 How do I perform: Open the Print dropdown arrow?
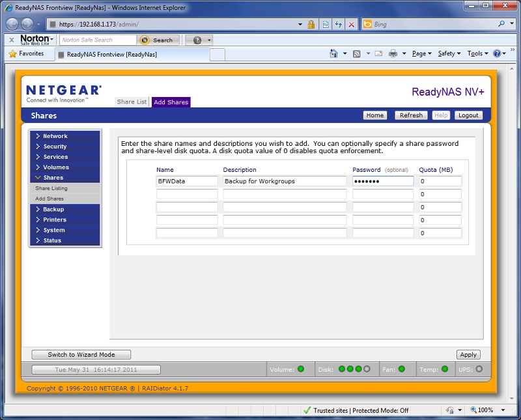pos(404,53)
